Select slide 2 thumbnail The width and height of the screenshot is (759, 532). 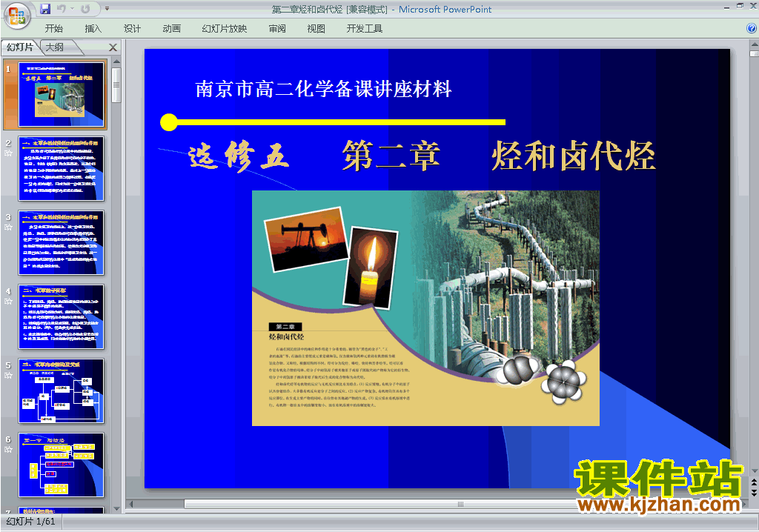[61, 168]
